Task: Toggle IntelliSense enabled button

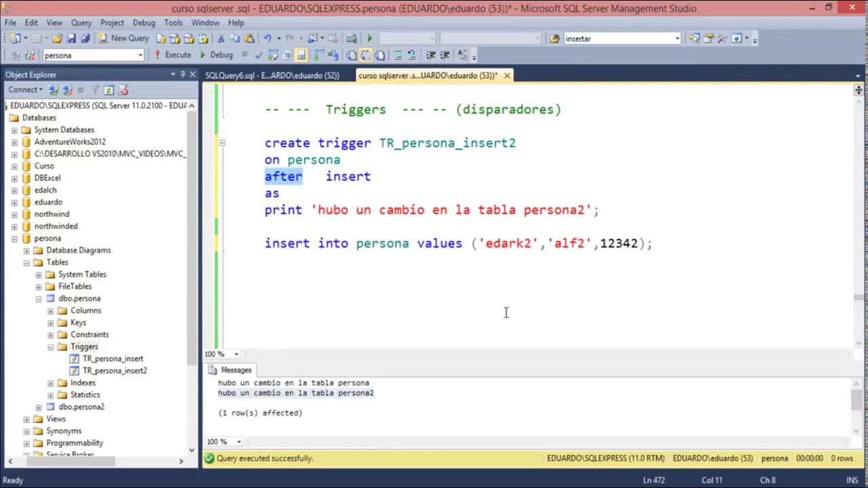Action: pos(301,55)
